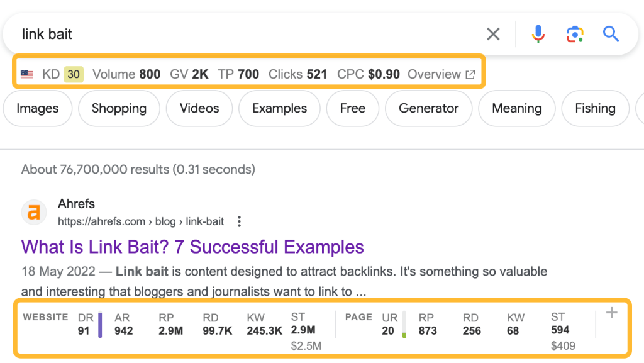
Task: Start the search with the magnifying glass icon
Action: [x=611, y=34]
